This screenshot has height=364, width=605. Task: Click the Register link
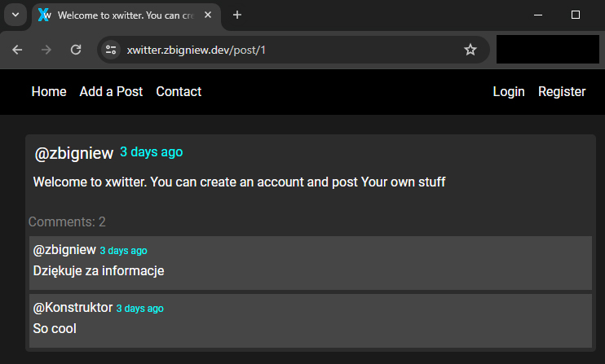(562, 92)
